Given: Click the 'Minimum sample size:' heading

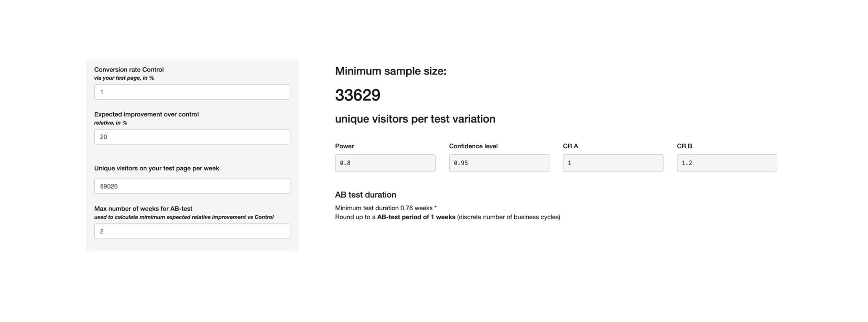Looking at the screenshot, I should 391,71.
